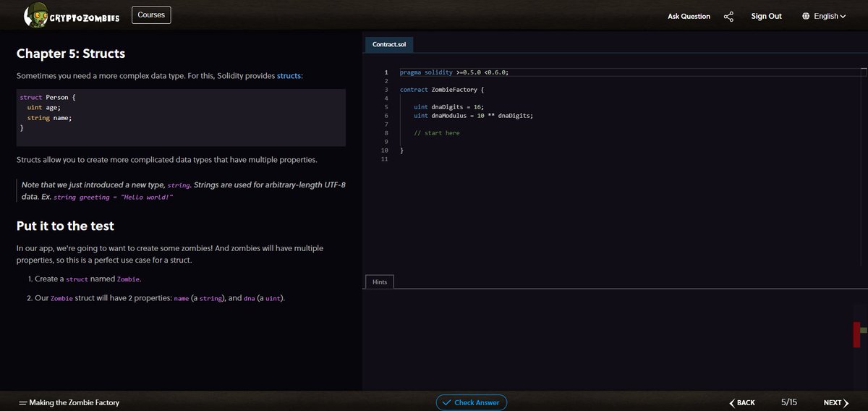Click the globe language icon

coord(806,16)
